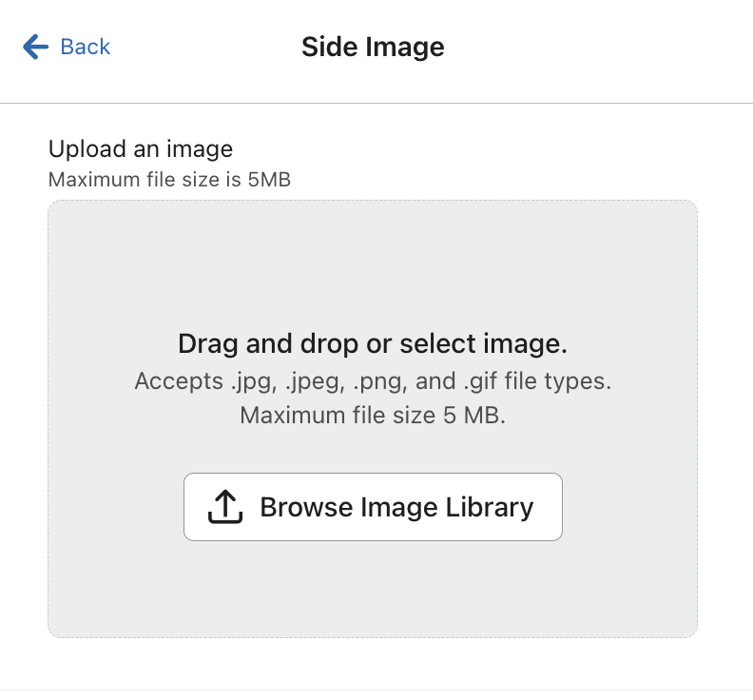This screenshot has height=700, width=753.
Task: Go back using the Back link
Action: click(67, 47)
